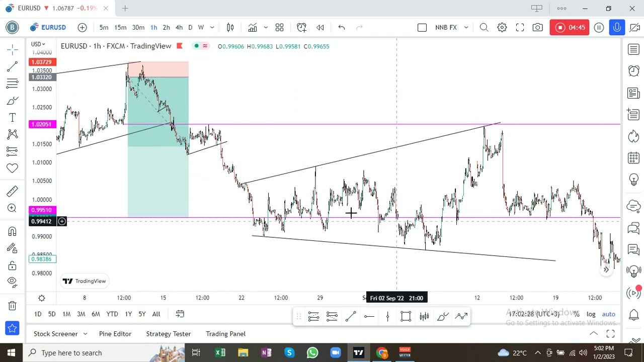Toggle lock all drawing tools

click(13, 265)
